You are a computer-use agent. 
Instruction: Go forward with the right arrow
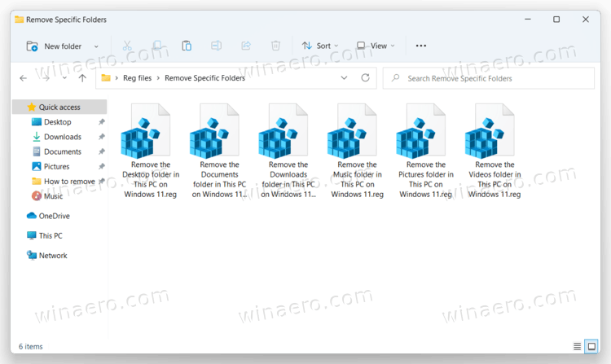[x=46, y=78]
